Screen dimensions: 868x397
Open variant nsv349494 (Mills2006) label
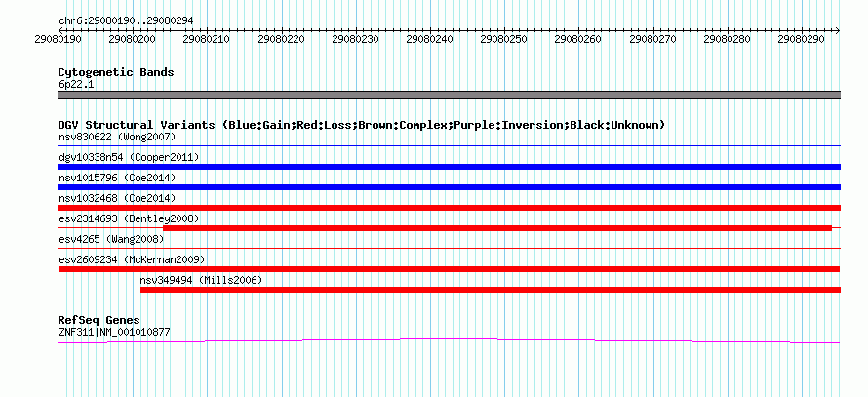[201, 280]
